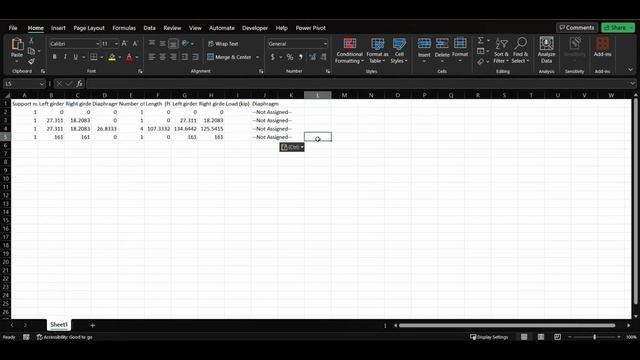Open Find & Select options
Screen dimensions: 640x360
(x=520, y=50)
